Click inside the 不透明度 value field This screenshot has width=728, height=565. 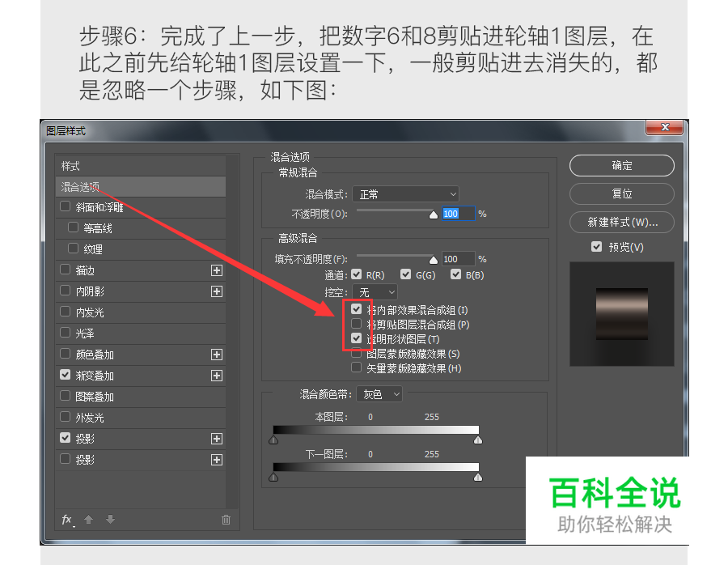click(x=457, y=213)
